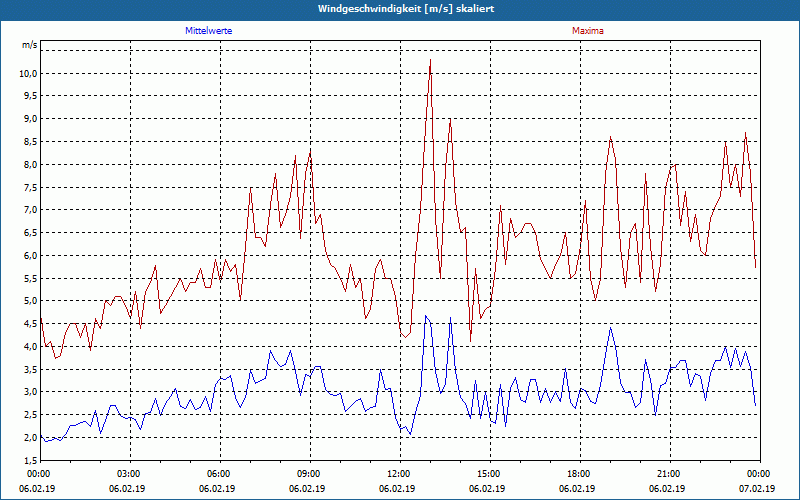The width and height of the screenshot is (800, 500).
Task: Click the 09:00 time axis label
Action: pyautogui.click(x=310, y=474)
